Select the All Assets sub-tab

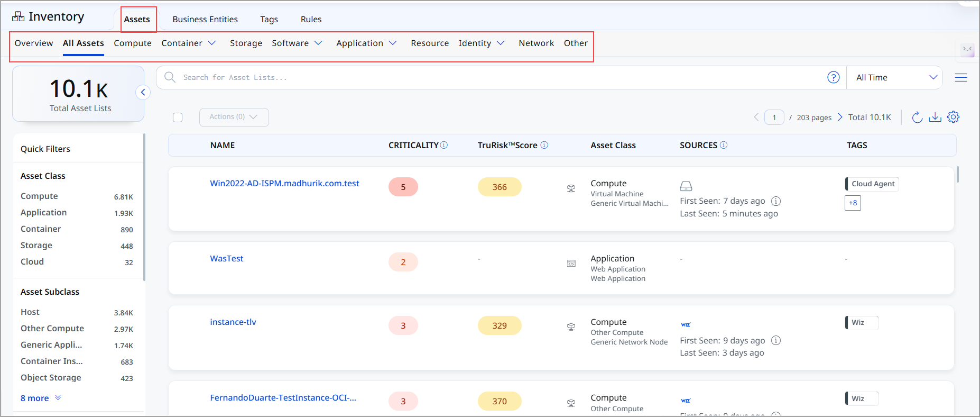[83, 43]
